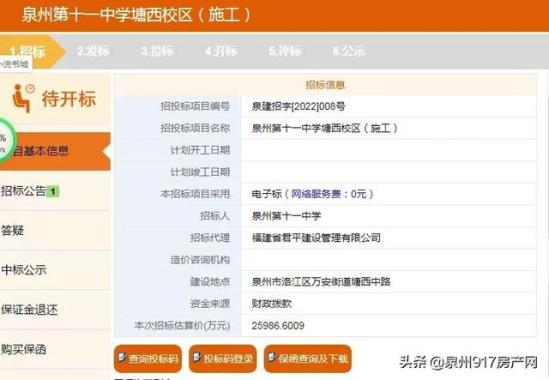Image resolution: width=549 pixels, height=380 pixels.
Task: Click the 招标信息 table header
Action: pyautogui.click(x=325, y=85)
